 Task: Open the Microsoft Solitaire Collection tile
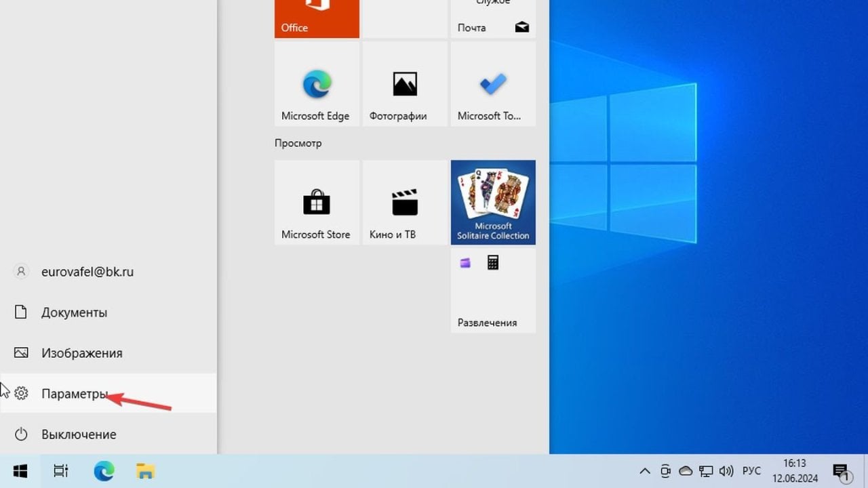(493, 202)
